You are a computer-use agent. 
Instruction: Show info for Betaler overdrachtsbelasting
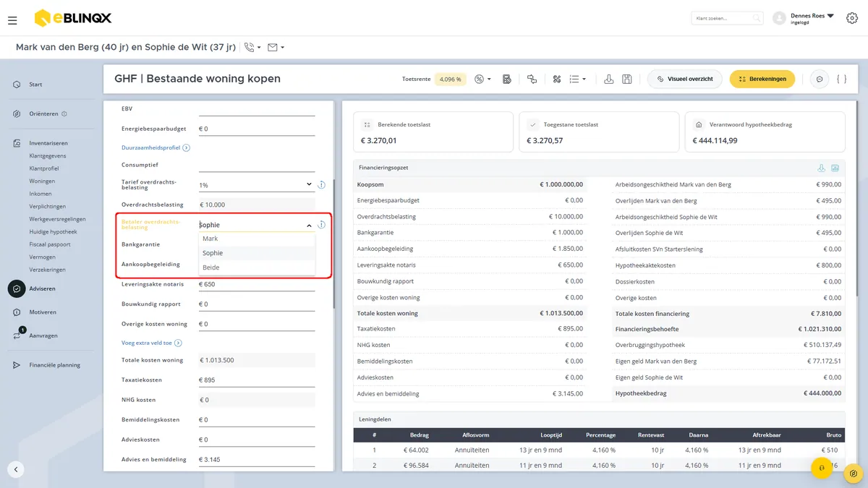(x=321, y=225)
